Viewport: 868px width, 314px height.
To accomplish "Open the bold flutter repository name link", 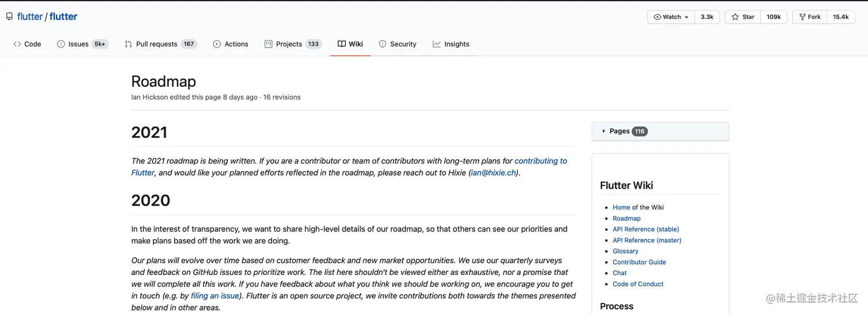I will tap(63, 17).
